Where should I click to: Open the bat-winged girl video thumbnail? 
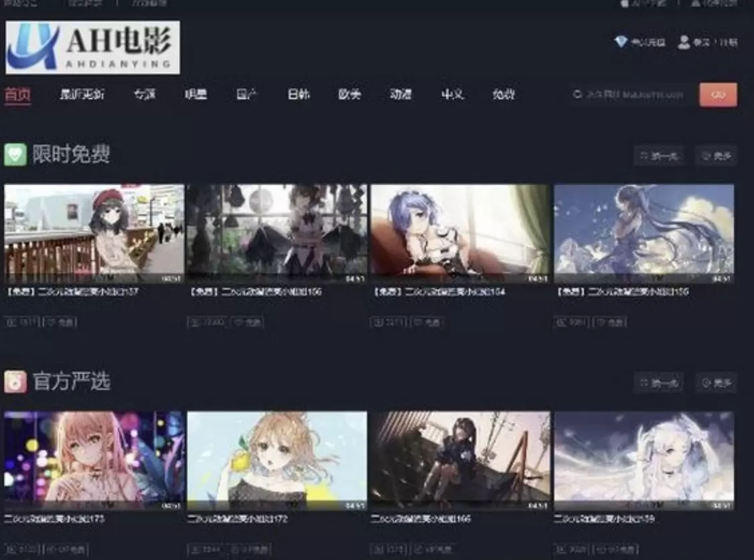(x=277, y=233)
